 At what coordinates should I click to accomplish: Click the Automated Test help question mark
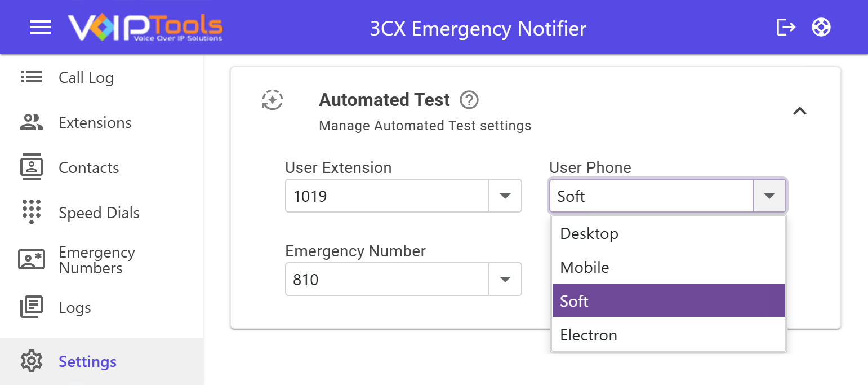pos(469,100)
